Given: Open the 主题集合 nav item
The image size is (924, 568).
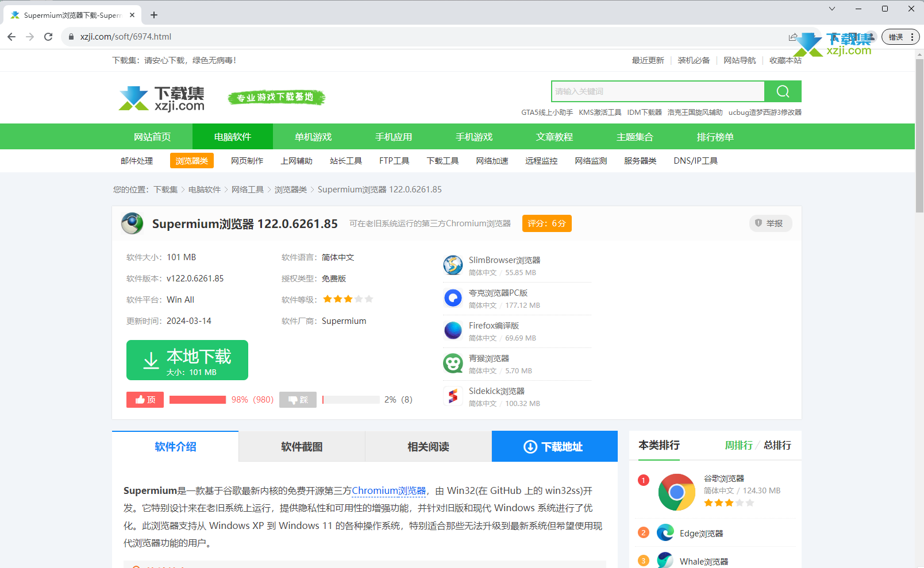Looking at the screenshot, I should (x=635, y=137).
